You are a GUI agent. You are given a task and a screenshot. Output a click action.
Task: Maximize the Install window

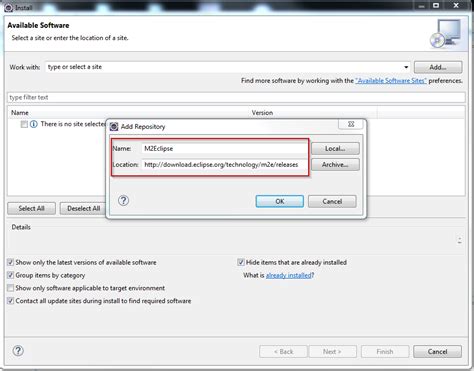point(436,6)
